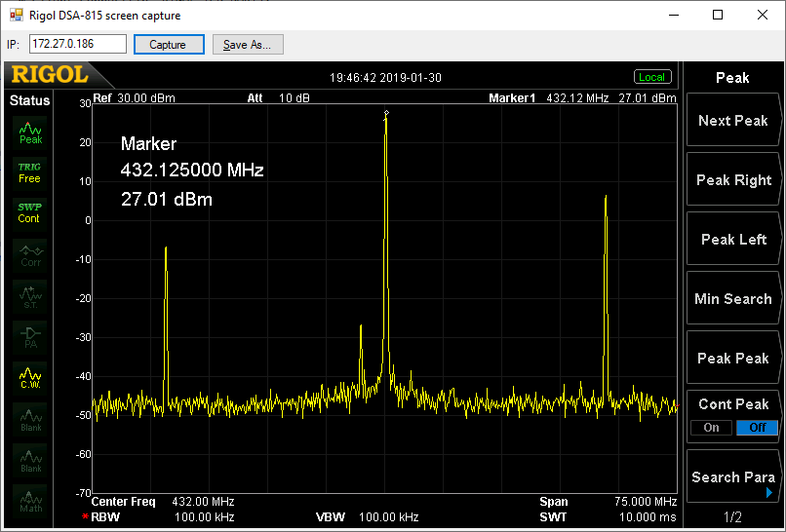Select the Peak Right softkey

coord(733,180)
